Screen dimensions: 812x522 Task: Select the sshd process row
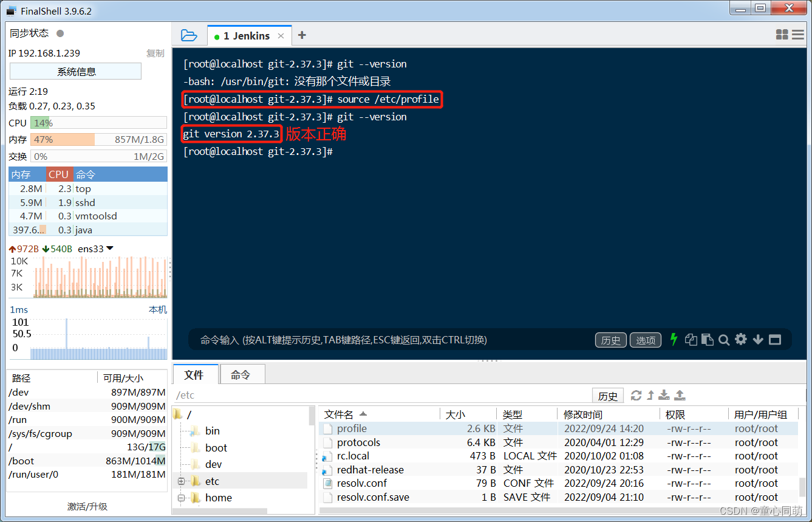point(88,202)
